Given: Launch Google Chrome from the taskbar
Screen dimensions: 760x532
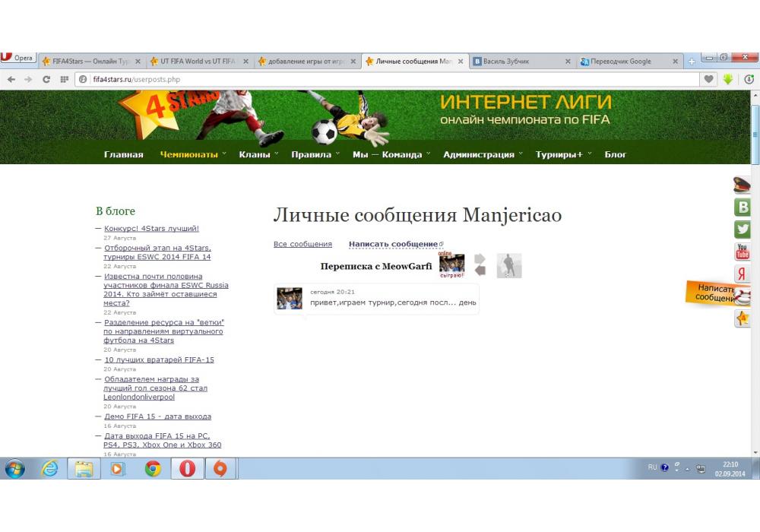Looking at the screenshot, I should [x=153, y=469].
